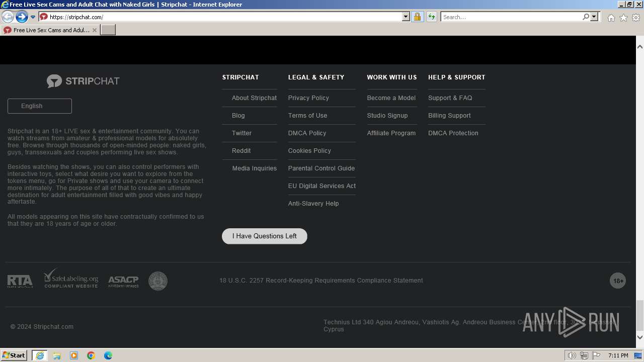Open the recent pages dropdown arrow
The width and height of the screenshot is (644, 362).
point(33,17)
